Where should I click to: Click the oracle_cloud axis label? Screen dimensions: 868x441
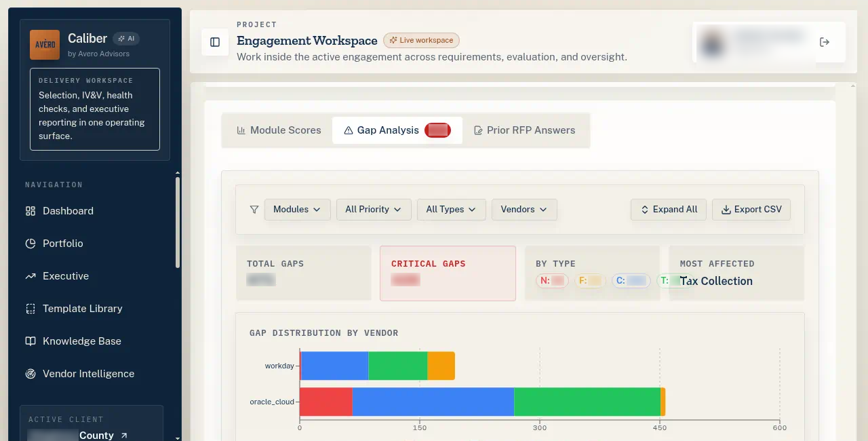click(x=272, y=402)
